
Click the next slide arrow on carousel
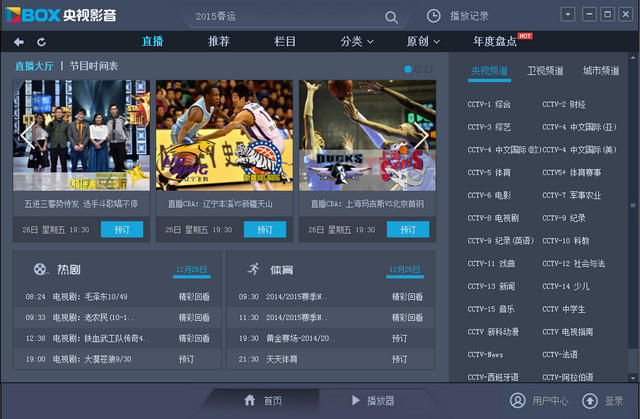421,135
